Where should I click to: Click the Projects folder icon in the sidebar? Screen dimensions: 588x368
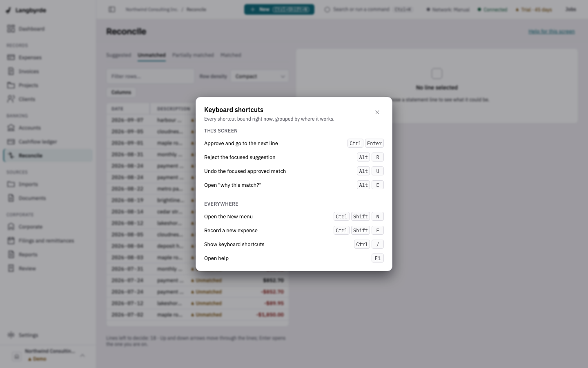coord(11,85)
